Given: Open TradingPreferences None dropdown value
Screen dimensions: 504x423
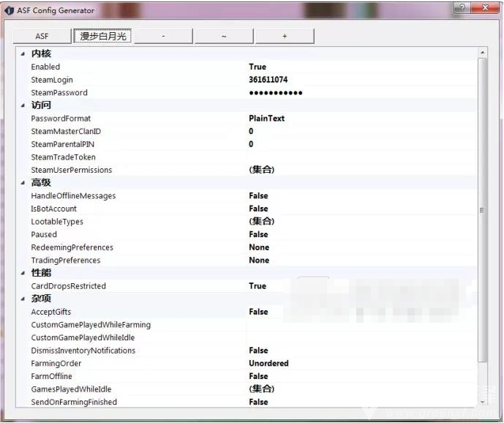Looking at the screenshot, I should coord(259,261).
